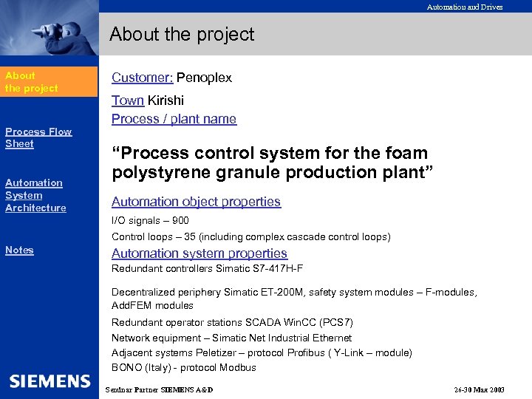The height and width of the screenshot is (399, 532).
Task: Click the 'Automation and Drives' header text
Action: (x=465, y=7)
